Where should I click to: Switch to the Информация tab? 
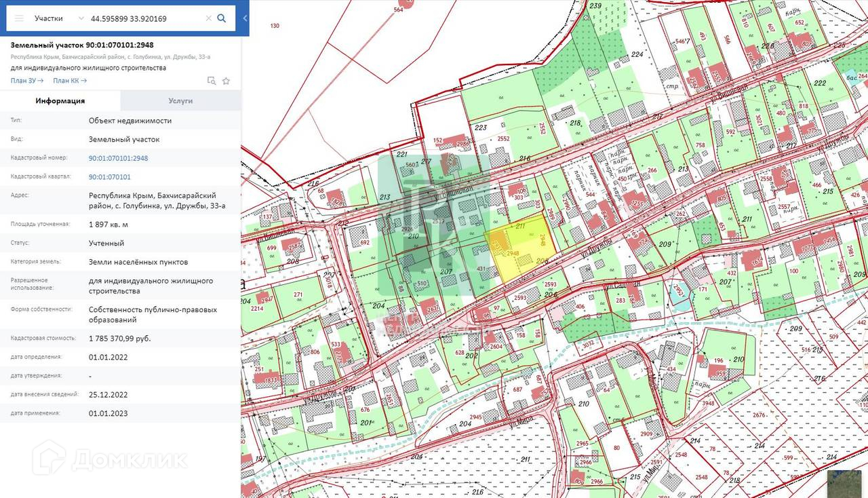[60, 100]
